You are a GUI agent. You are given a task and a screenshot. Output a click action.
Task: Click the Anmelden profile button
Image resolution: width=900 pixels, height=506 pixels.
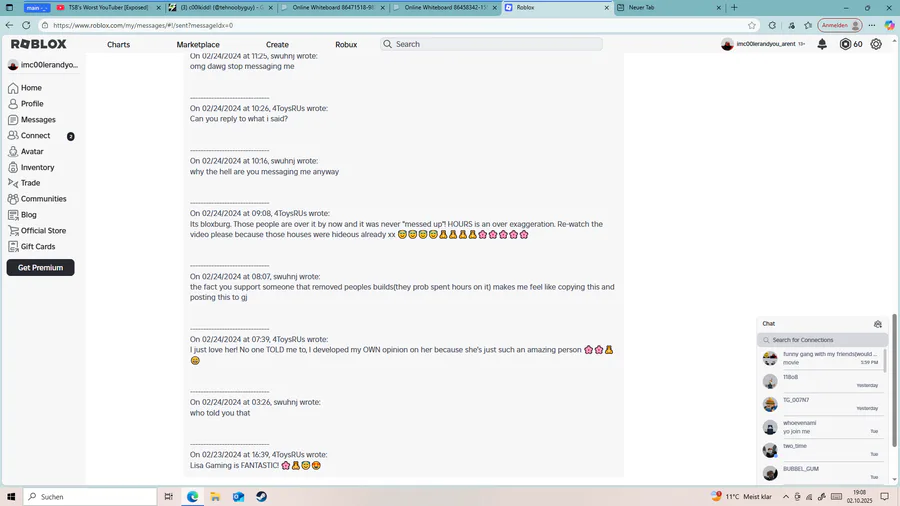pos(840,25)
